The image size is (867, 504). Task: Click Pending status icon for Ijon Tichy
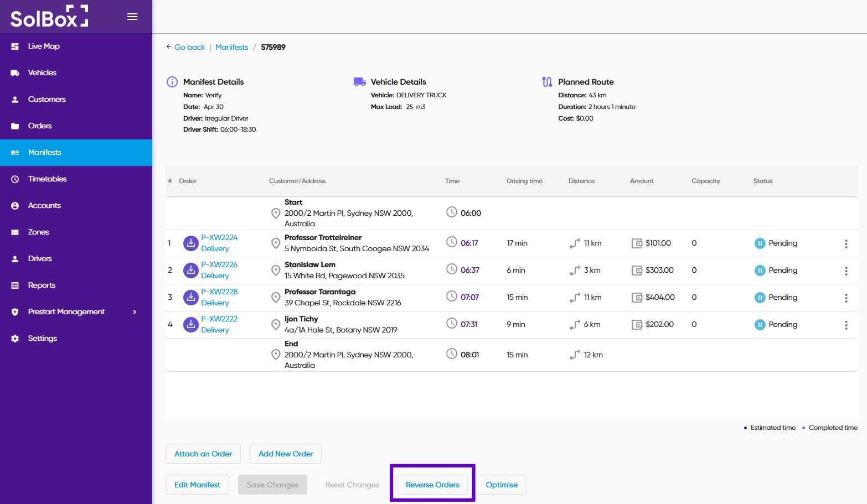click(x=760, y=325)
